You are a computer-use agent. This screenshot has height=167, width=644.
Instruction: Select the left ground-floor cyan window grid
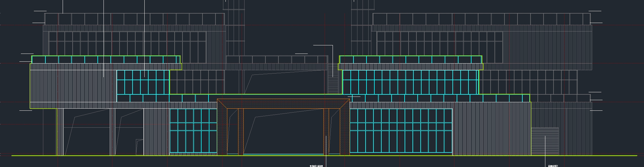(x=193, y=131)
